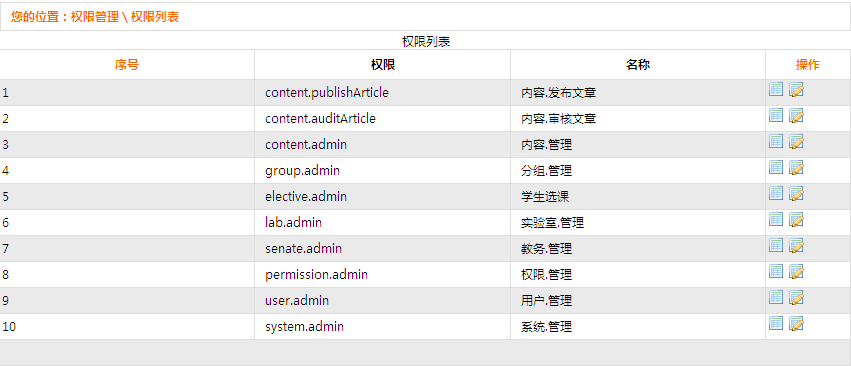Viewport: 851px width, 366px height.
Task: Open details icon for content.publishArticle row
Action: point(776,90)
